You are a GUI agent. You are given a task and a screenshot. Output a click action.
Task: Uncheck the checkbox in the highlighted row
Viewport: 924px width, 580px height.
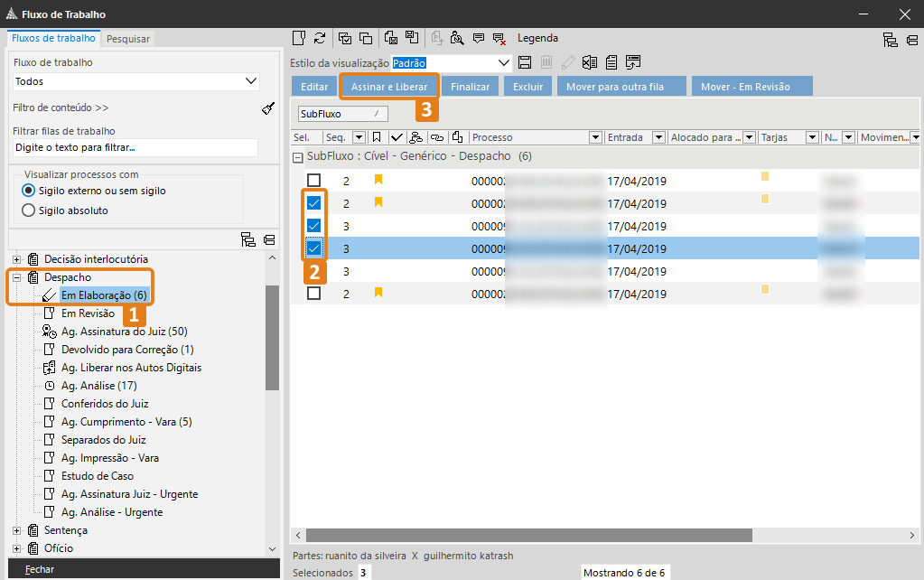[313, 248]
